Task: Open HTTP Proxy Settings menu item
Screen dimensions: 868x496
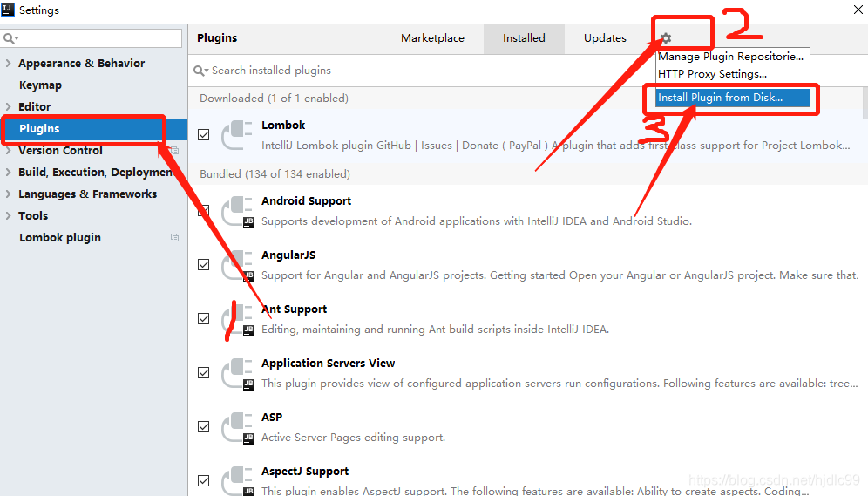Action: click(732, 73)
